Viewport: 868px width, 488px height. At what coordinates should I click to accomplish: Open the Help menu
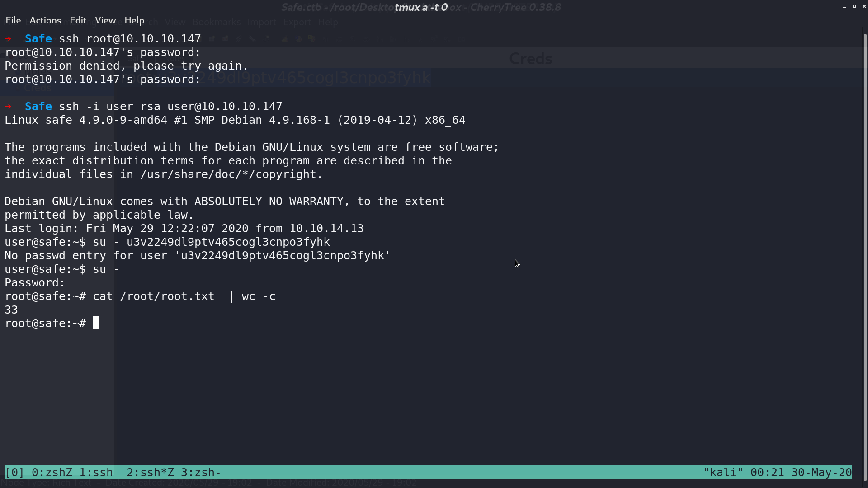(x=134, y=20)
